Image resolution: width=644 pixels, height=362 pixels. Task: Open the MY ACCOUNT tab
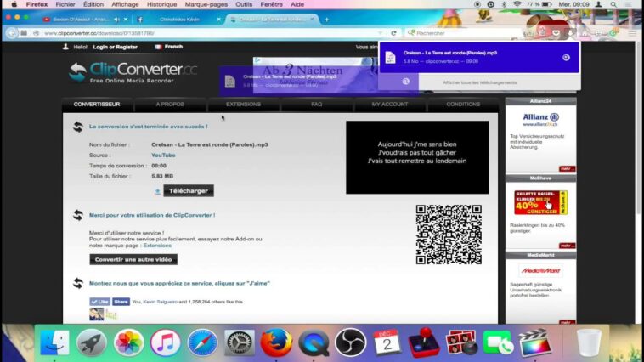pyautogui.click(x=389, y=104)
